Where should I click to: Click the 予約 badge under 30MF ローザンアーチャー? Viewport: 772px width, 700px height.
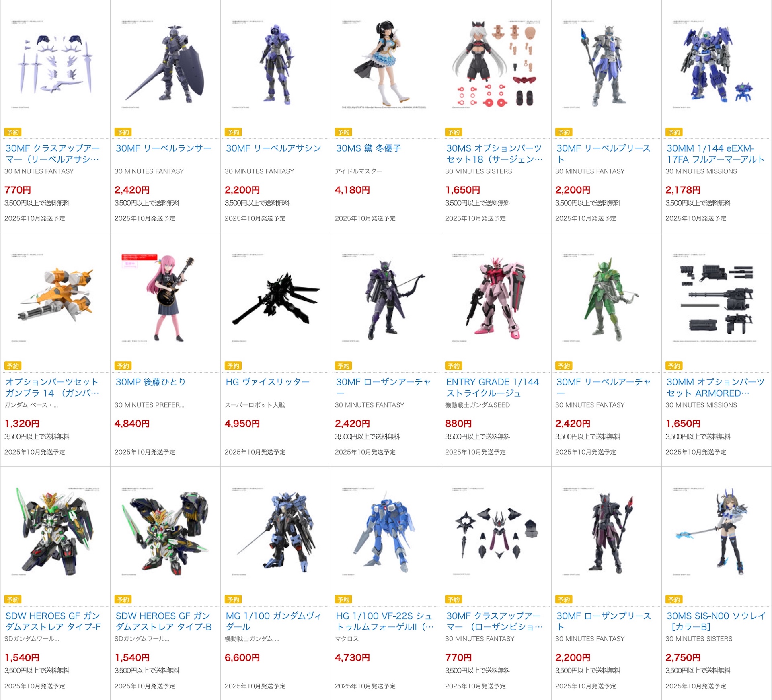click(x=344, y=366)
